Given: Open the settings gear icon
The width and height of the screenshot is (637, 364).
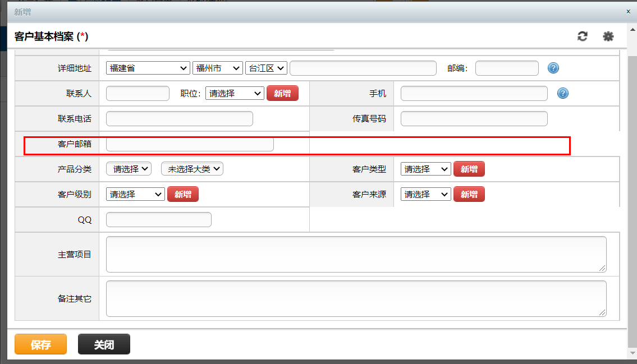Looking at the screenshot, I should tap(608, 36).
